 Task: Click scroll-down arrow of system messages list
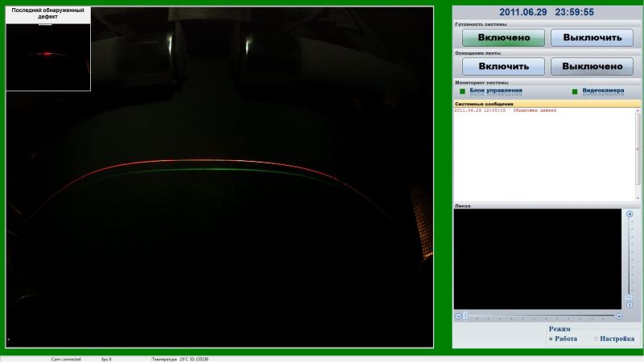(x=638, y=198)
